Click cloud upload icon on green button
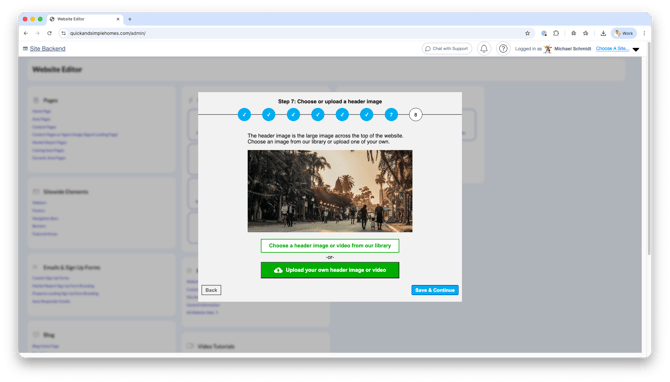The image size is (670, 382). pyautogui.click(x=278, y=270)
